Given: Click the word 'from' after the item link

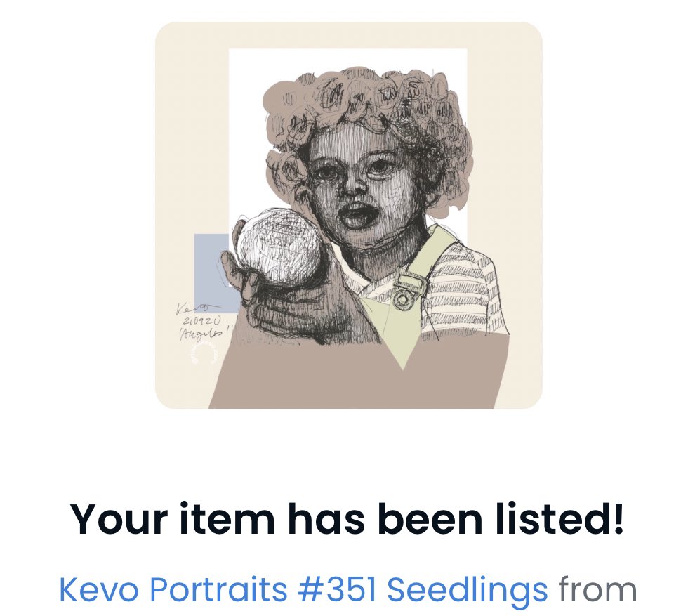Looking at the screenshot, I should point(597,590).
